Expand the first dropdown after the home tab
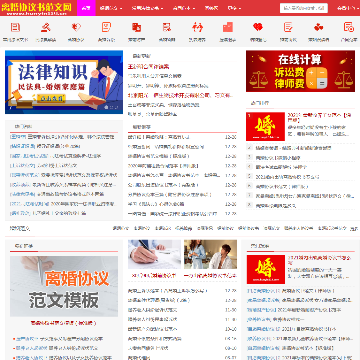 tap(111, 8)
